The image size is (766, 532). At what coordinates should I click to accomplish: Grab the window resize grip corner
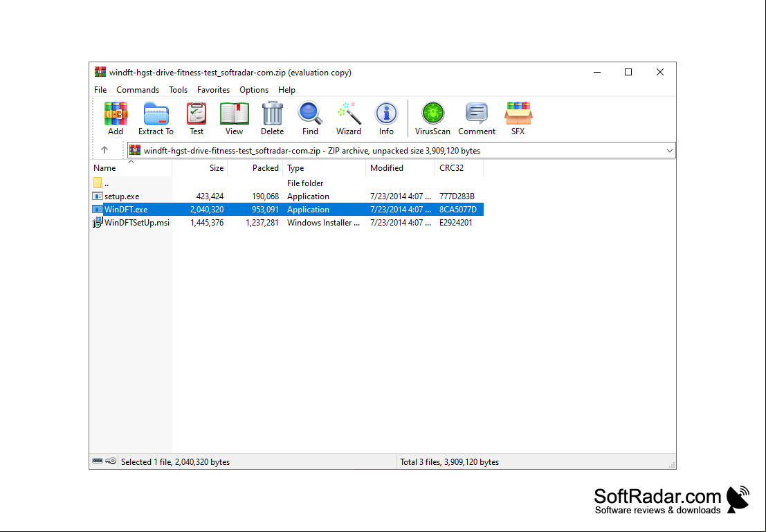pos(672,465)
